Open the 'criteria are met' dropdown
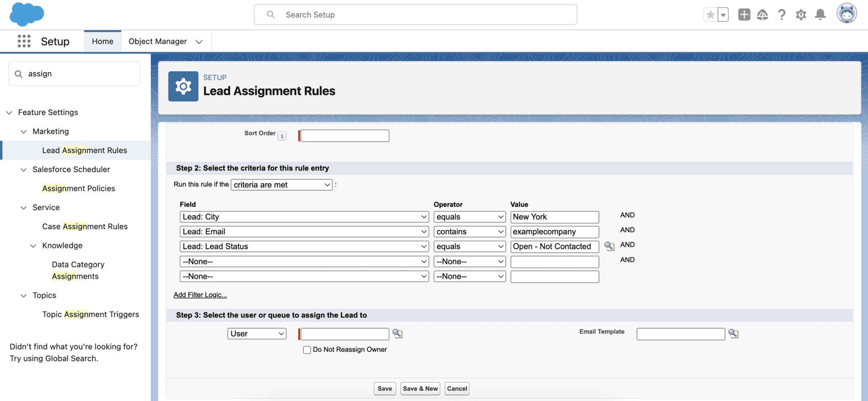The image size is (868, 401). click(281, 185)
